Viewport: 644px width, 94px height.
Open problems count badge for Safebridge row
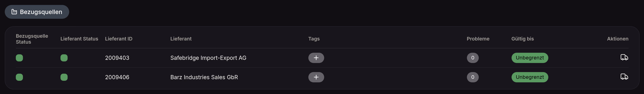472,58
